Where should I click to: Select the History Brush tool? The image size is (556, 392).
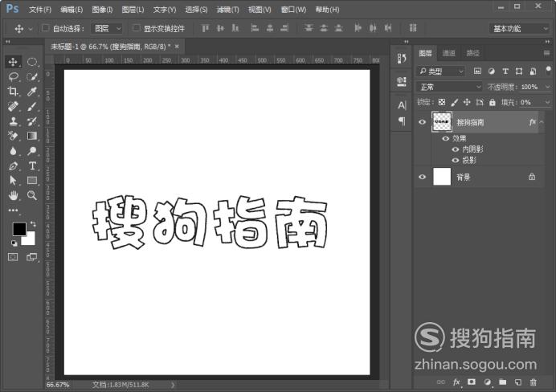tap(32, 121)
